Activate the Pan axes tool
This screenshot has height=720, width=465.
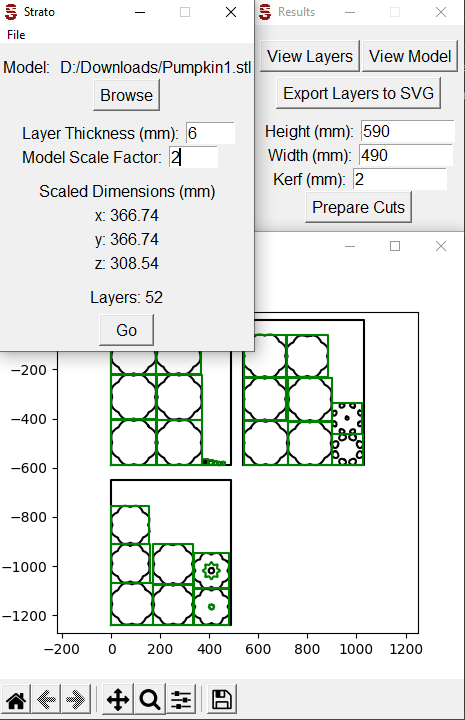(118, 700)
